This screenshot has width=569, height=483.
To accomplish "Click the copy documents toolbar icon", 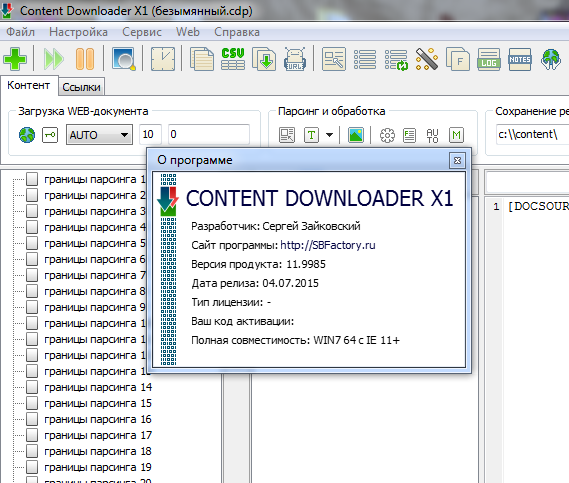I will (x=202, y=59).
